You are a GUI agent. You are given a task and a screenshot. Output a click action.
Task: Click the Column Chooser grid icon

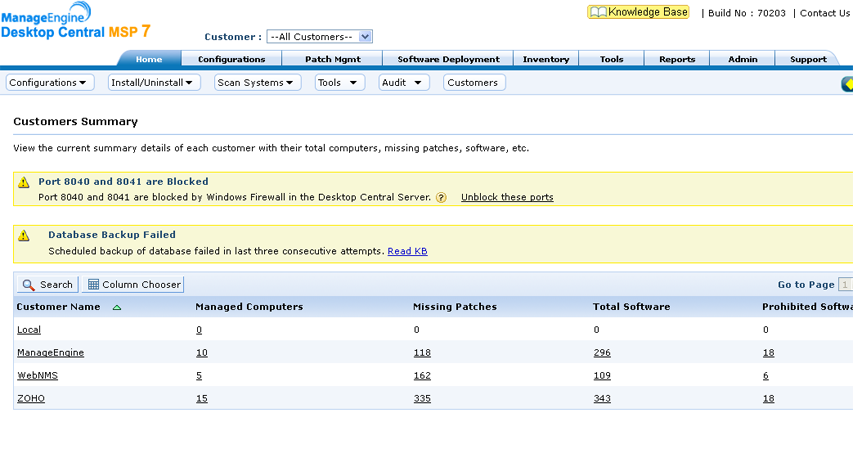coord(94,285)
